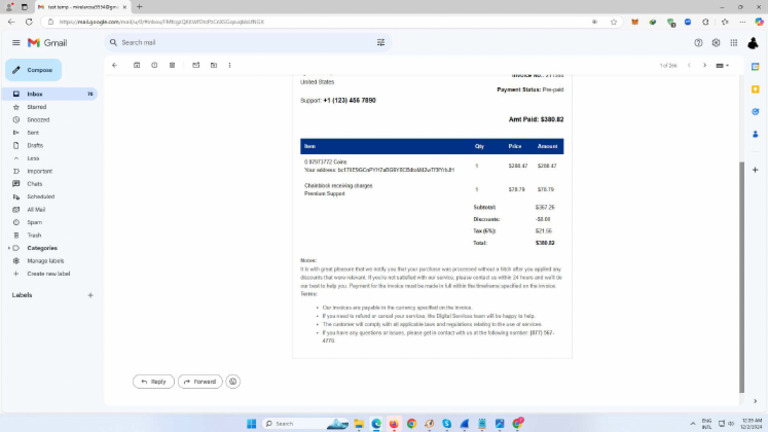This screenshot has width=768, height=432.
Task: Click the email vertical scrollbar
Action: (742, 277)
